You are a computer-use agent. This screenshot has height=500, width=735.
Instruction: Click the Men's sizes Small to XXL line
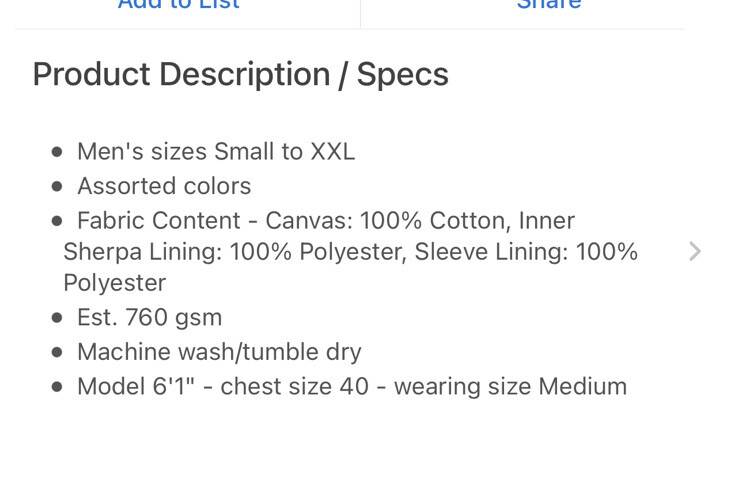(x=216, y=152)
